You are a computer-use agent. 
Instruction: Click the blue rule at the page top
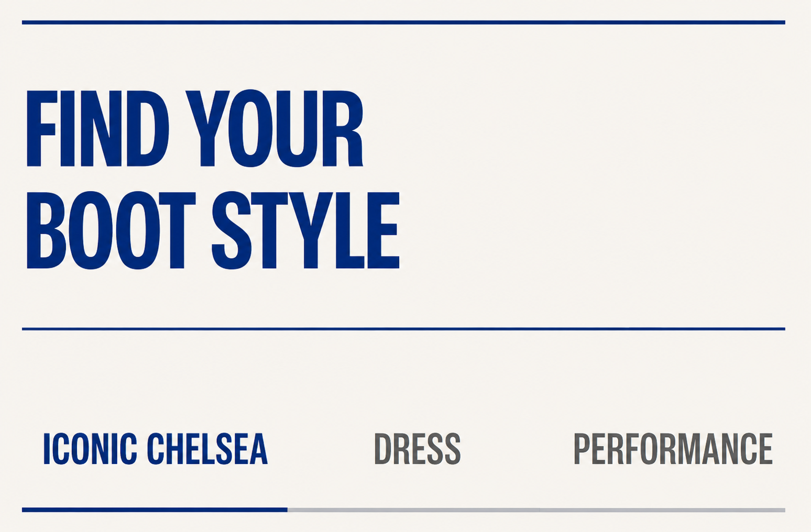403,23
